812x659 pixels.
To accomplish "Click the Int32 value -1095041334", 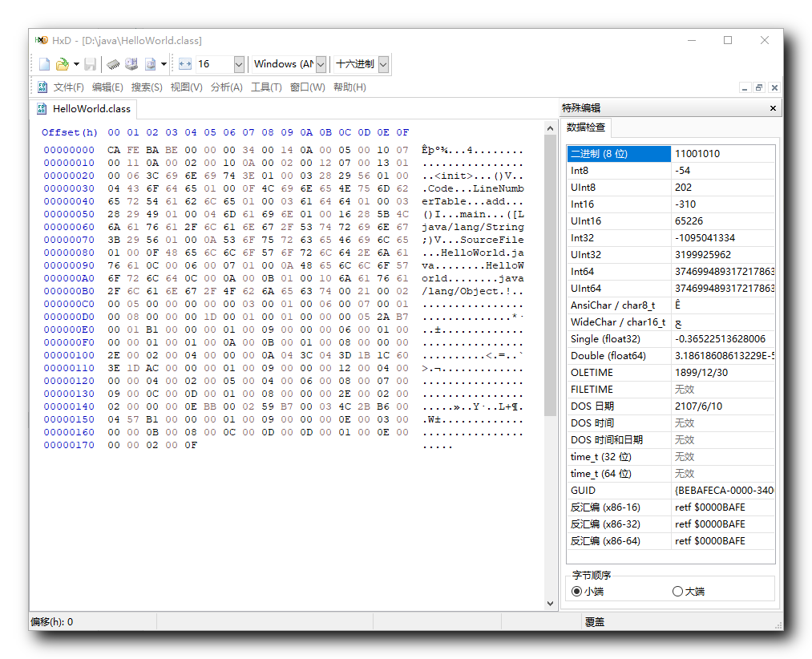I will (x=705, y=238).
